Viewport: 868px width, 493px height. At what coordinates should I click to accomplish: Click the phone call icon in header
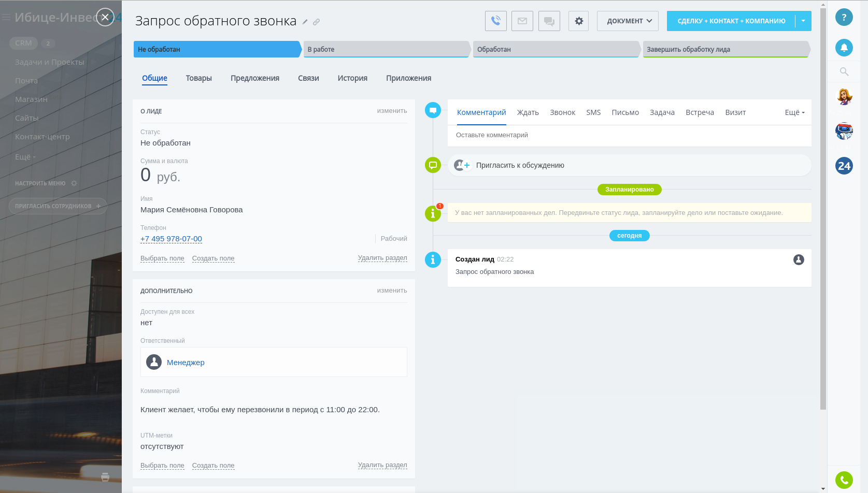point(495,21)
